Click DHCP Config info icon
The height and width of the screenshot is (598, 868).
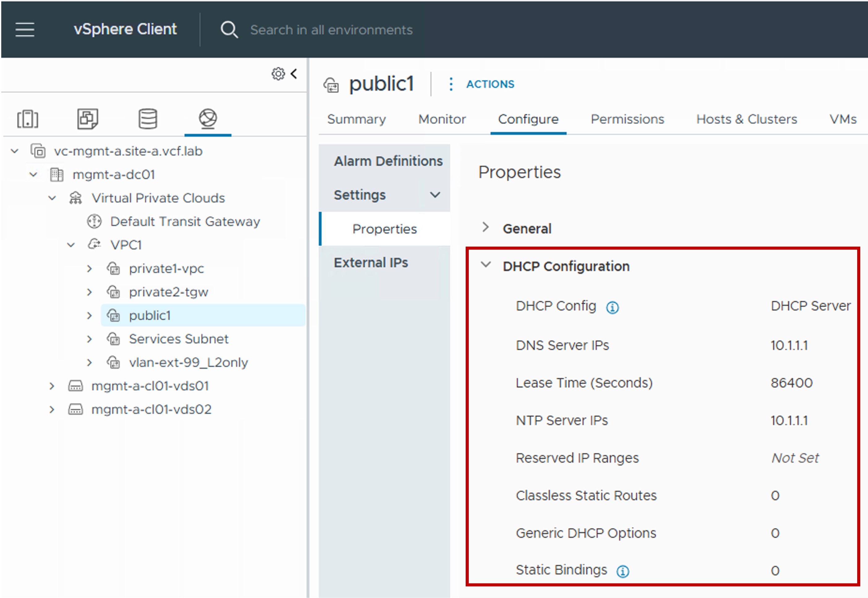[612, 308]
